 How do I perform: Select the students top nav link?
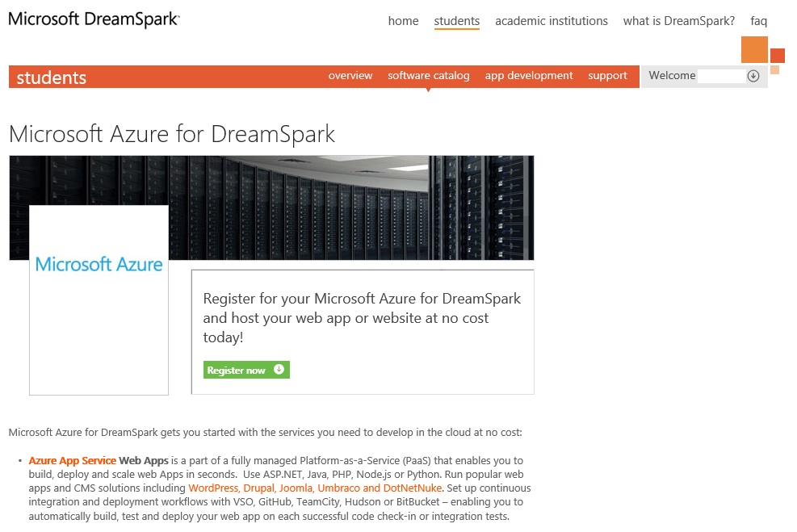(x=456, y=21)
